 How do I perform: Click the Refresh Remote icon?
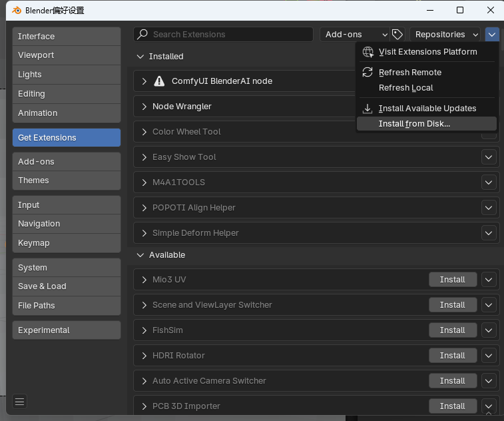click(x=368, y=73)
